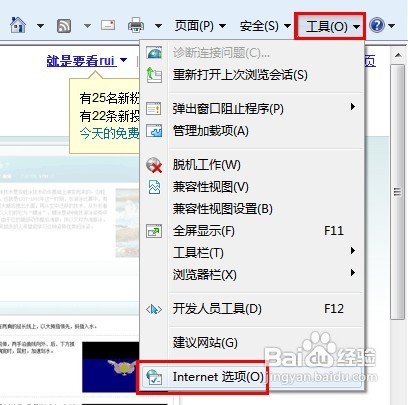Viewport: 408px width, 405px height.
Task: Click the 脱机工作(W) globe icon
Action: click(x=154, y=165)
